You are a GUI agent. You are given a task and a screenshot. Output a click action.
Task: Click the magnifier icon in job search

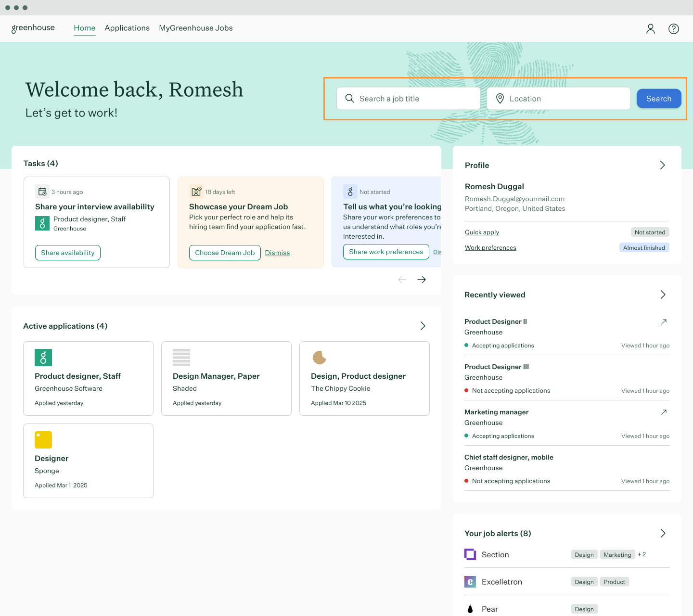350,99
